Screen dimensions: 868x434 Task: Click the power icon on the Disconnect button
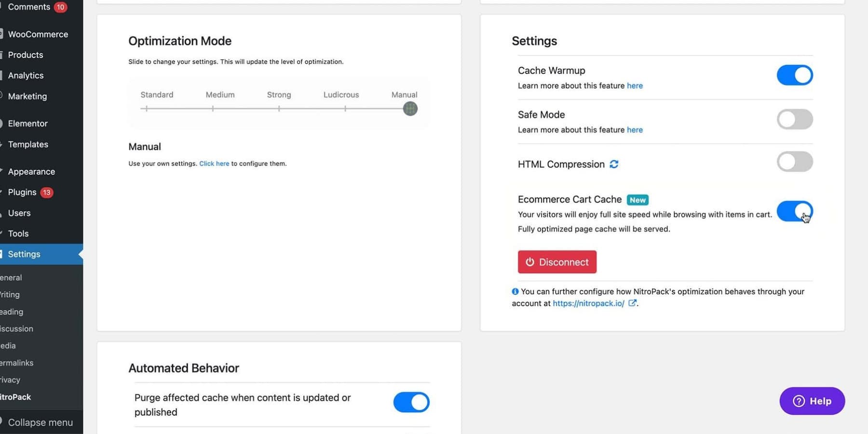tap(529, 262)
